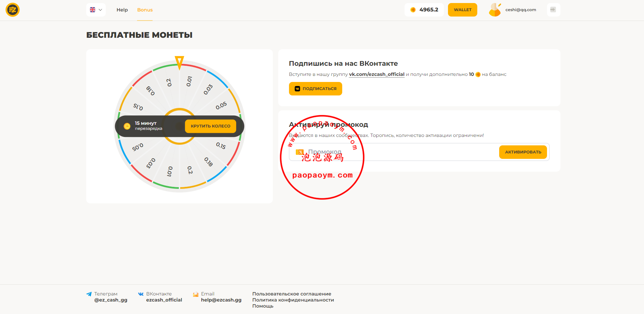Click the Подпишись на нас ВКонтакте heading

pos(343,63)
